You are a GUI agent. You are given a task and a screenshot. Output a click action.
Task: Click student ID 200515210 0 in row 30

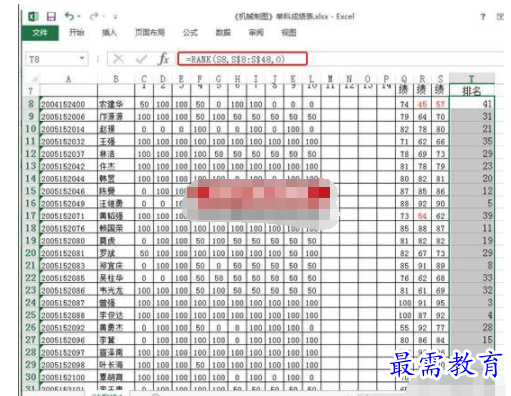[68, 377]
